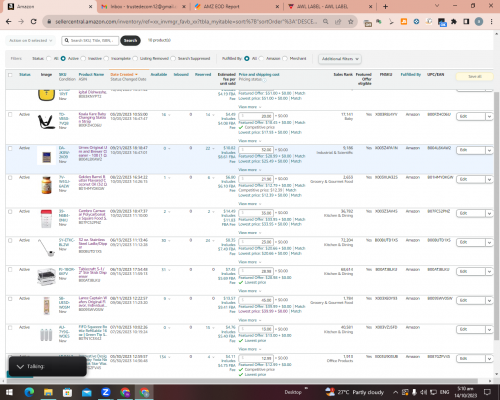Expand View more under Koala Kare pricing

click(x=250, y=141)
